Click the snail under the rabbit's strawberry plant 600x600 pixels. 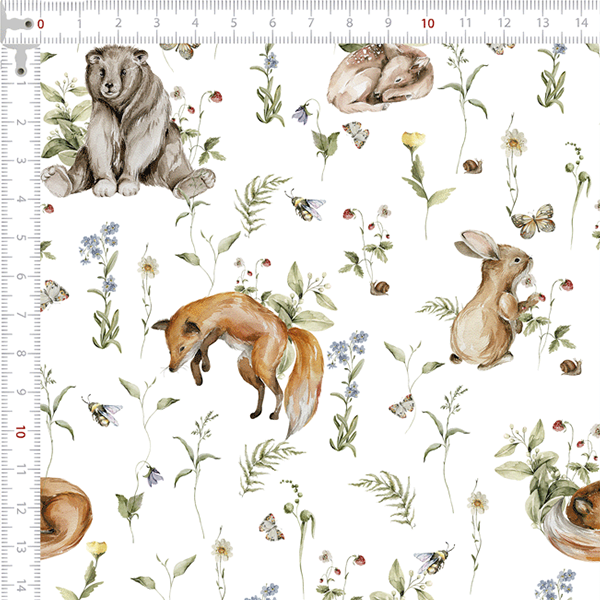(x=570, y=367)
